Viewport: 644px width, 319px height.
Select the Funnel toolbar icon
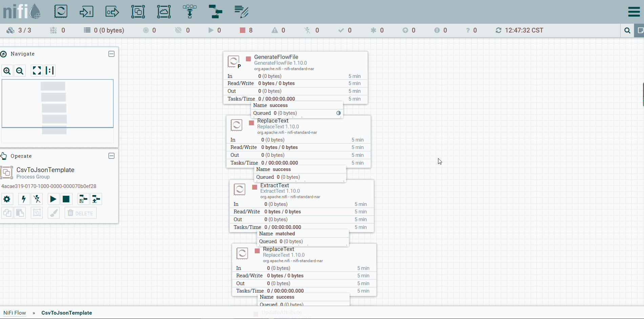pyautogui.click(x=190, y=12)
